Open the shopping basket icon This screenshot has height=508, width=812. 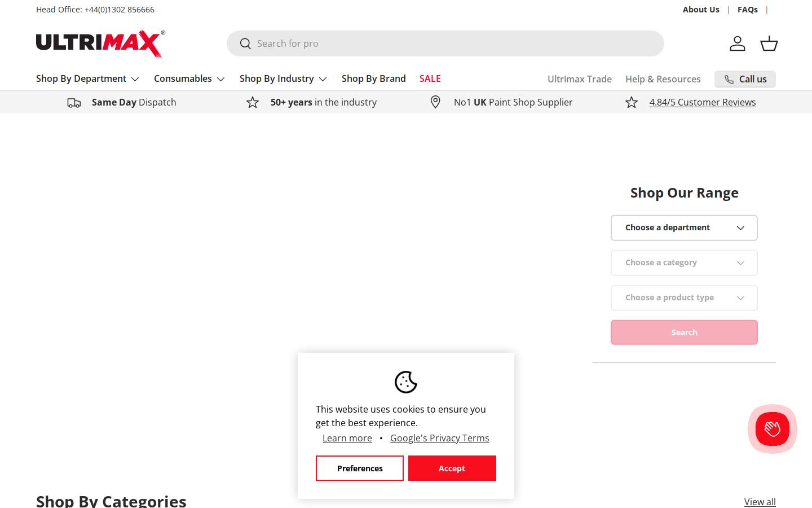[x=769, y=43]
